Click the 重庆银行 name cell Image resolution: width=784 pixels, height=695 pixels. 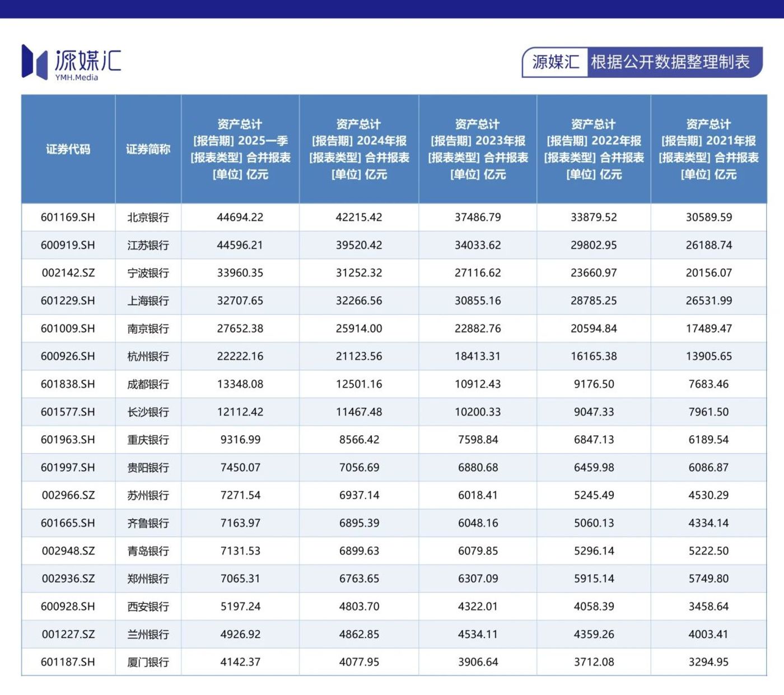pyautogui.click(x=148, y=440)
